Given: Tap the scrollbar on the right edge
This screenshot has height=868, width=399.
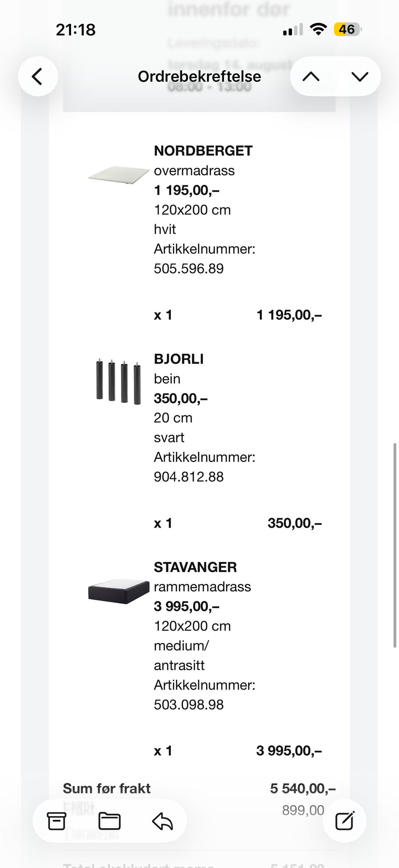Looking at the screenshot, I should tap(395, 545).
